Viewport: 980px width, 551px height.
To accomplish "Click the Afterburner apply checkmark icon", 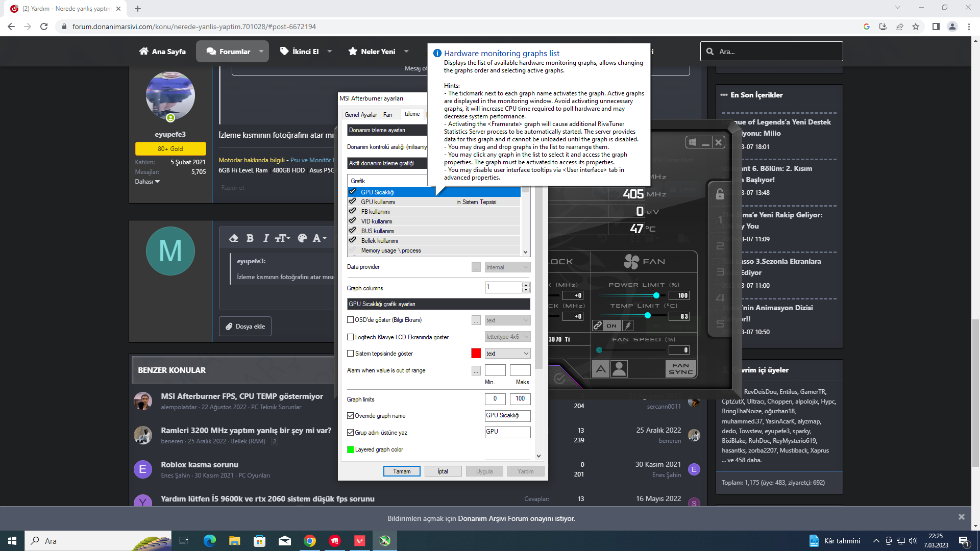I will 559,378.
